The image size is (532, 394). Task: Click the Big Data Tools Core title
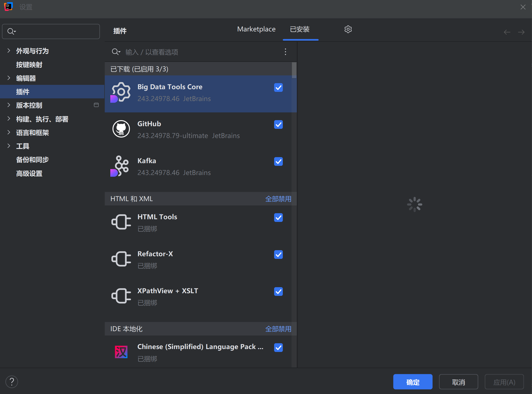(x=170, y=87)
